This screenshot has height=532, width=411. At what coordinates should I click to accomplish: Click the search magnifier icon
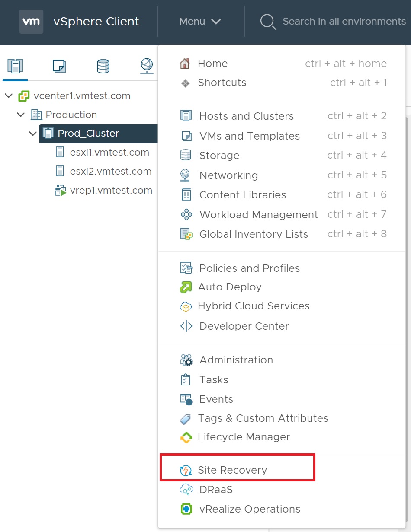[x=268, y=22]
